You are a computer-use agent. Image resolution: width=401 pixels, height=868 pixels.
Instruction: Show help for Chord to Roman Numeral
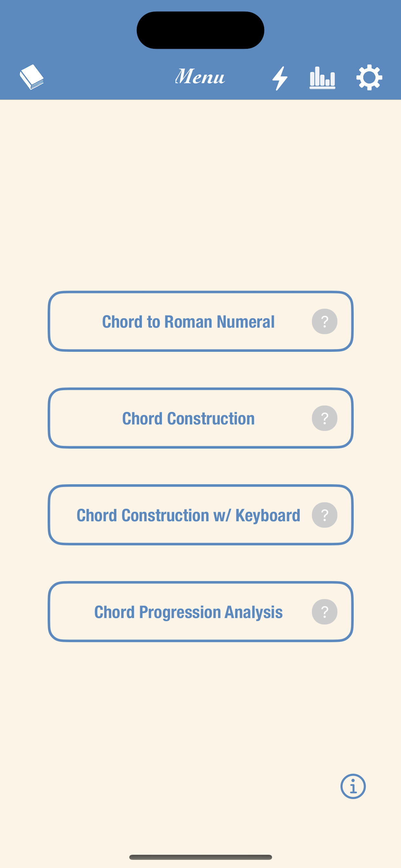(x=324, y=321)
